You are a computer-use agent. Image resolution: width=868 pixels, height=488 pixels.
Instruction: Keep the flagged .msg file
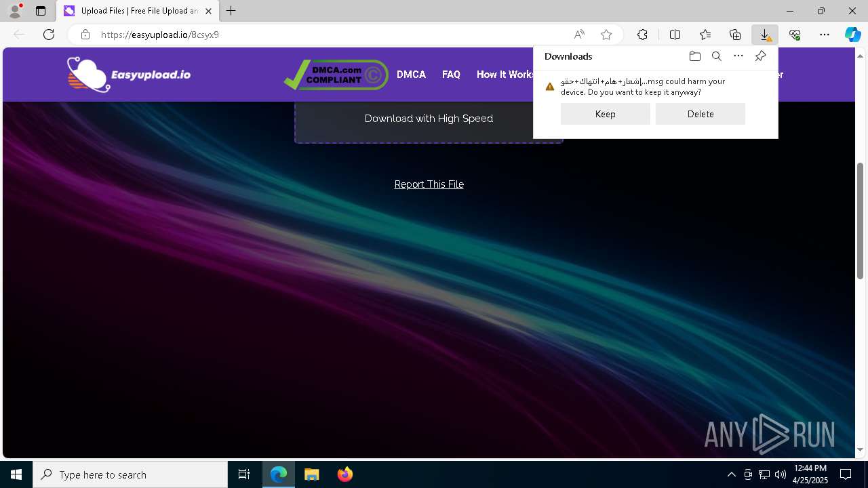point(606,114)
